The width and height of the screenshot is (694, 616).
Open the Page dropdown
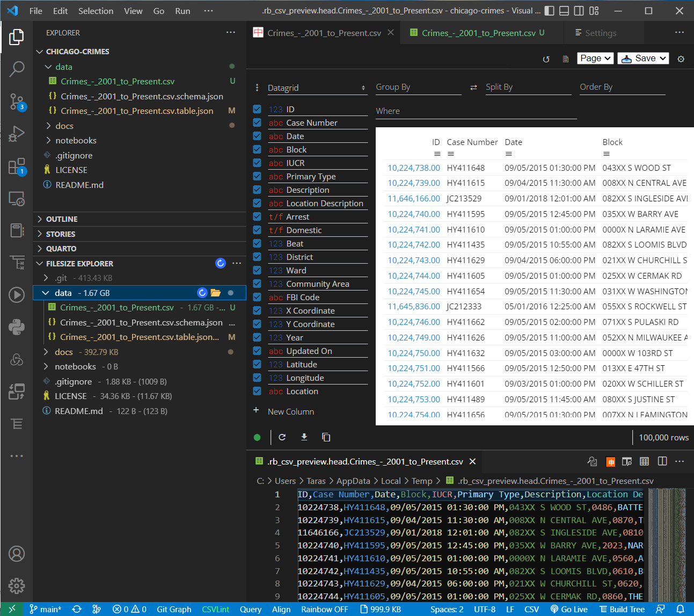[x=595, y=58]
